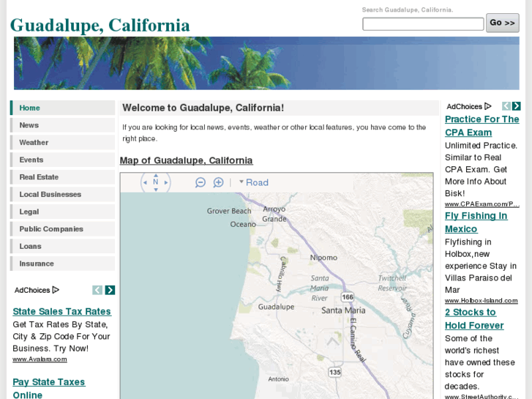Open Local Businesses listing
This screenshot has width=532, height=399.
pos(62,194)
